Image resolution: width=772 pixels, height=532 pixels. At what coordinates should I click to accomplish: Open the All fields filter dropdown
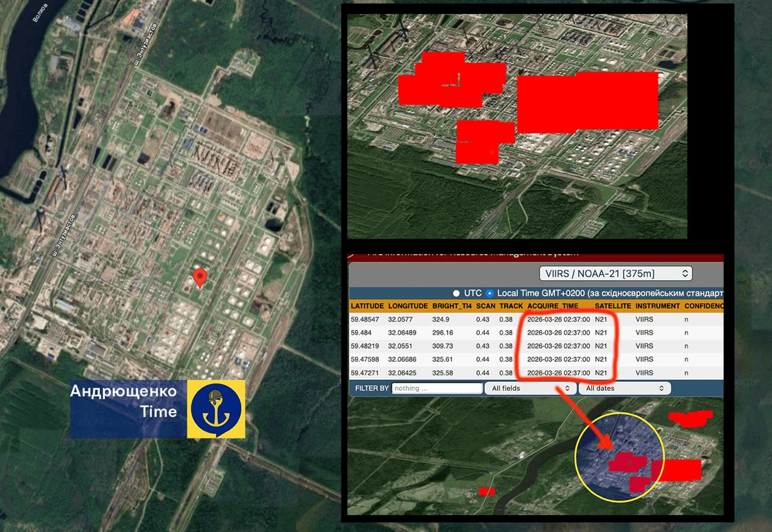click(x=530, y=388)
